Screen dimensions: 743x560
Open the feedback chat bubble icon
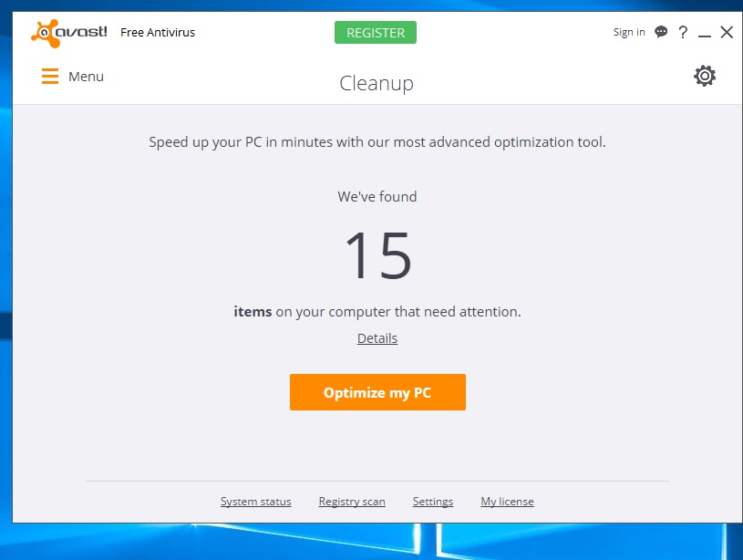pyautogui.click(x=661, y=32)
